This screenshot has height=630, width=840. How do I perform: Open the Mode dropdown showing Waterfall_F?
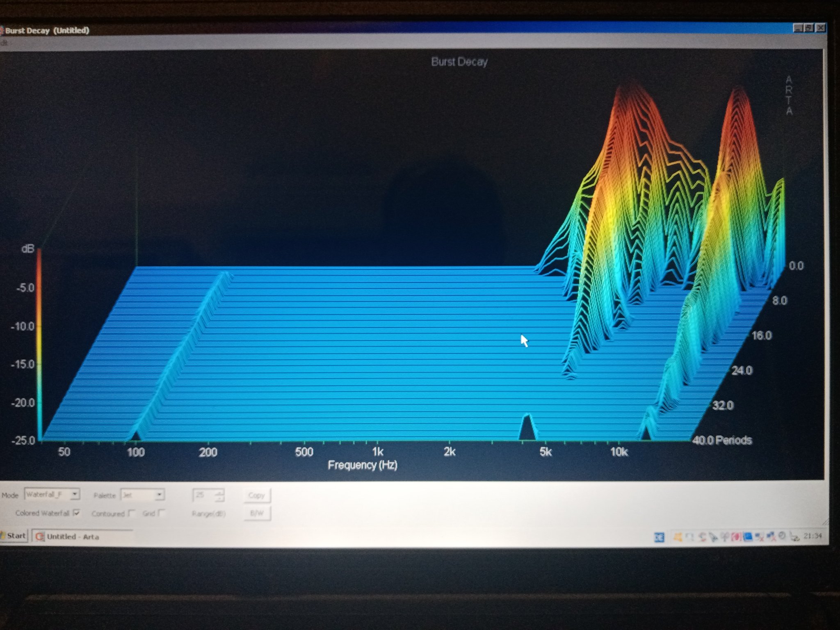pos(52,494)
